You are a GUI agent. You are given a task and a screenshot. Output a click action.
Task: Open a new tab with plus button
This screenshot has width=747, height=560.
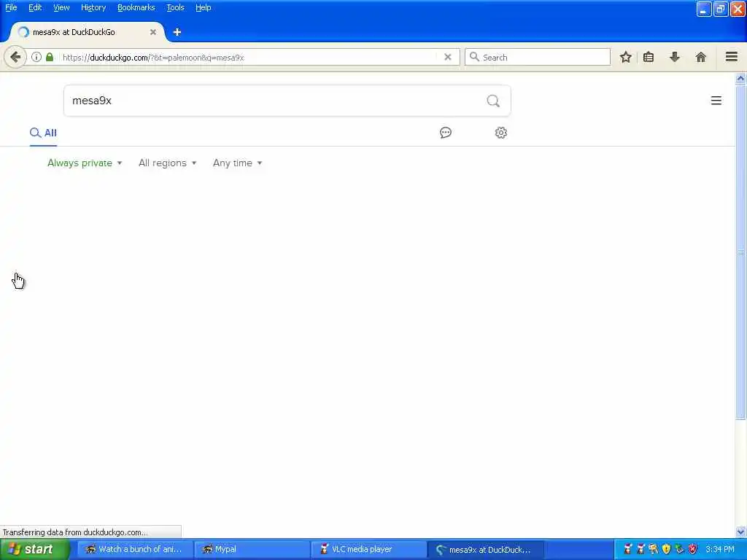[177, 32]
